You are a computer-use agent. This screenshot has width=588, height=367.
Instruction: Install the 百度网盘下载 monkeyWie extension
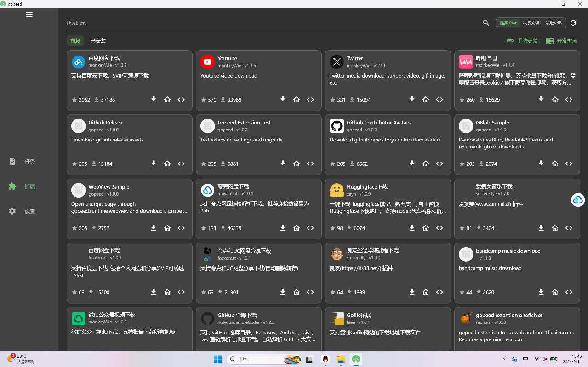pyautogui.click(x=154, y=100)
